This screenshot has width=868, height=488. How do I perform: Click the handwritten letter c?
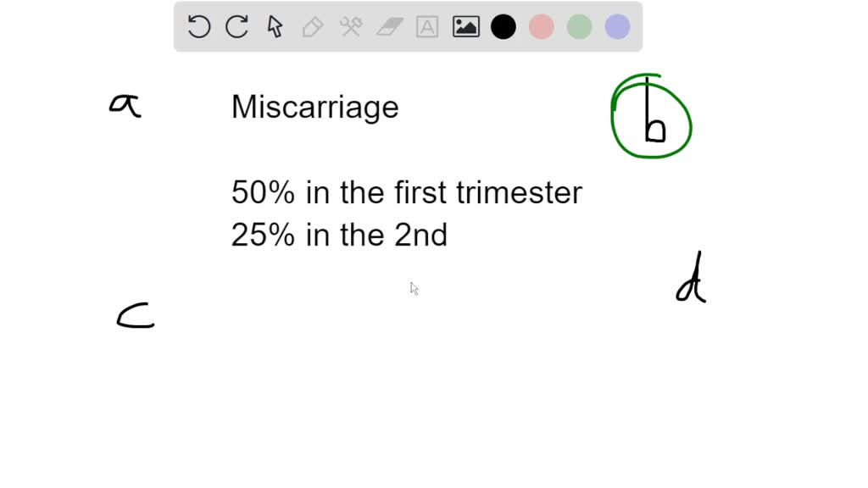(x=135, y=316)
